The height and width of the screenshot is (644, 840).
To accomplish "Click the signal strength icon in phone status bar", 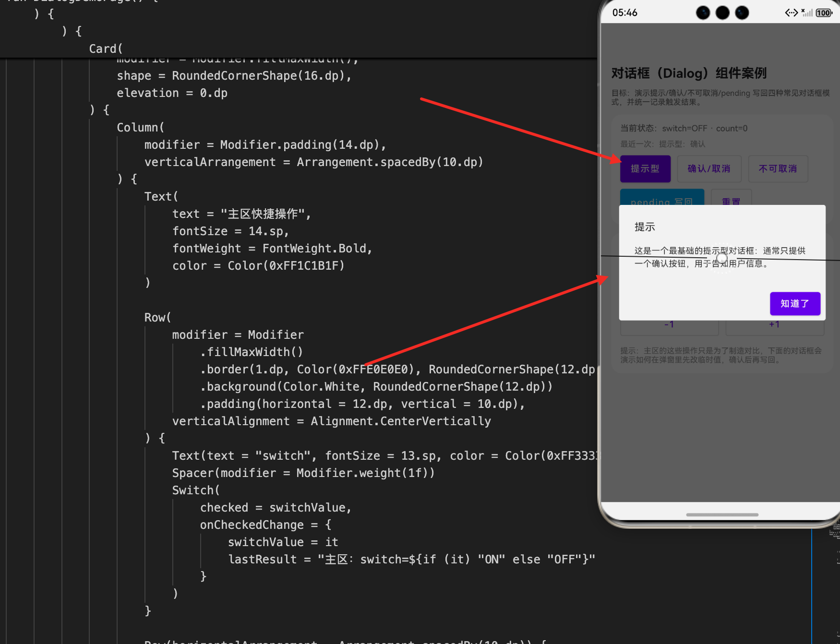I will click(807, 13).
